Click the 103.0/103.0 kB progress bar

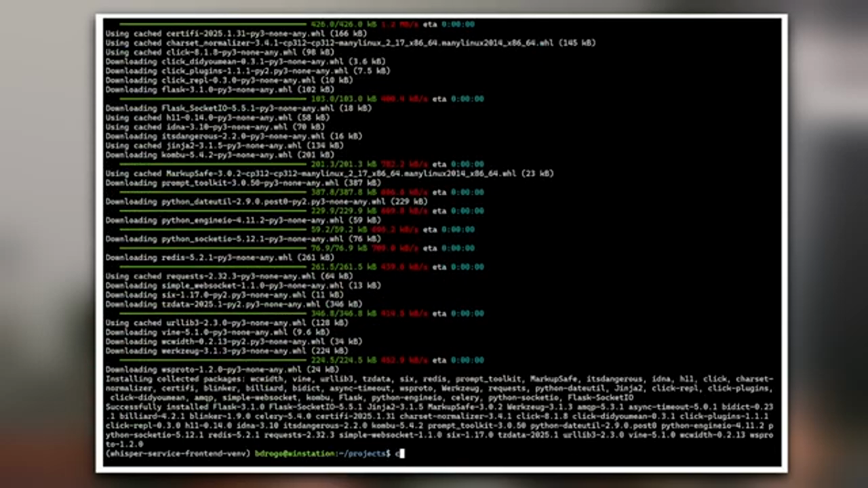pos(214,99)
